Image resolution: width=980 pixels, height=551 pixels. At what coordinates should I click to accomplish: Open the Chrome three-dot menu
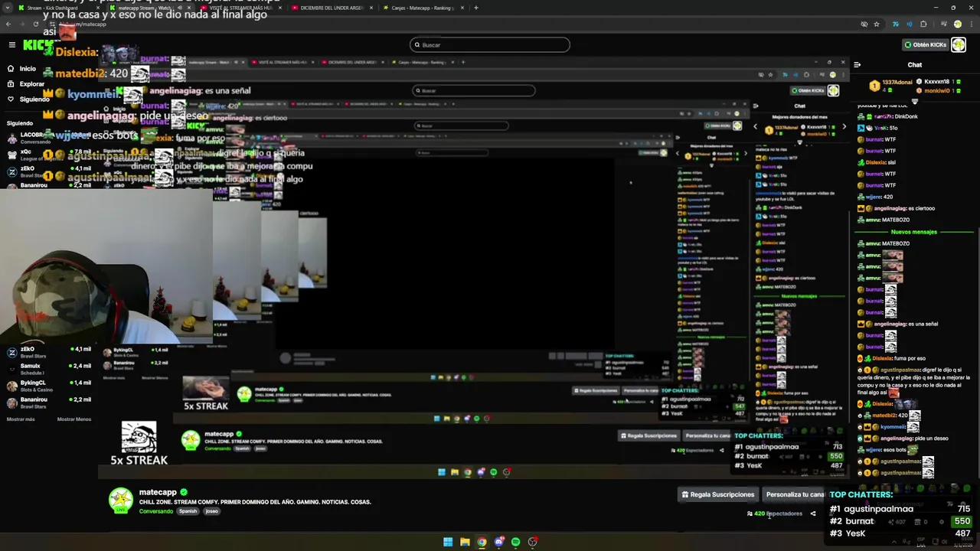click(x=971, y=24)
